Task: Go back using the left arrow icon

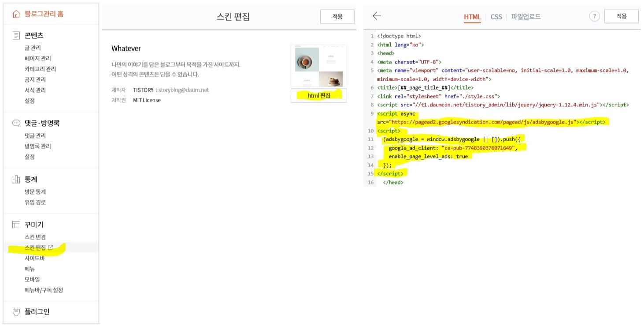Action: click(x=377, y=16)
